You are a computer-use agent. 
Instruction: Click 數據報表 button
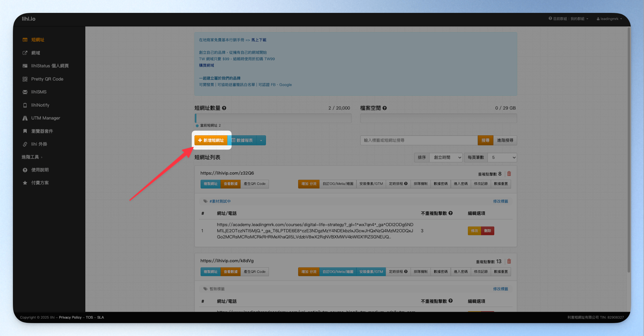point(242,140)
